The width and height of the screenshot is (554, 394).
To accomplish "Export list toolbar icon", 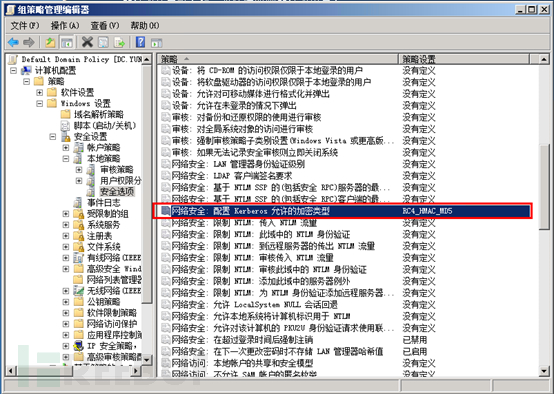I will click(119, 42).
